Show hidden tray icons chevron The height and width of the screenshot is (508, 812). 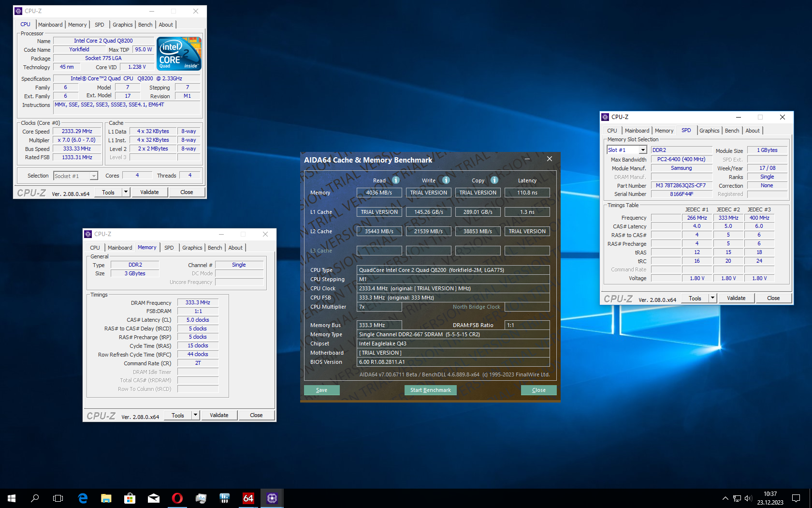pyautogui.click(x=725, y=498)
